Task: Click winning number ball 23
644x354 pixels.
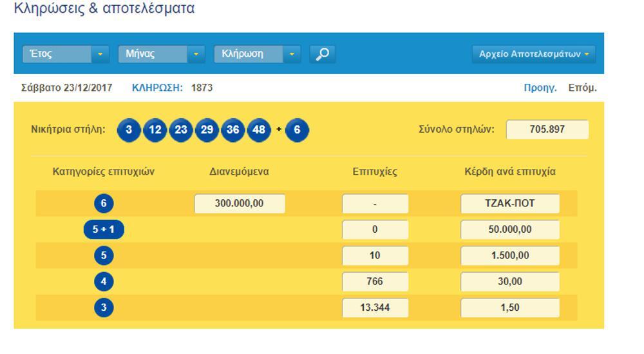Action: pyautogui.click(x=181, y=130)
